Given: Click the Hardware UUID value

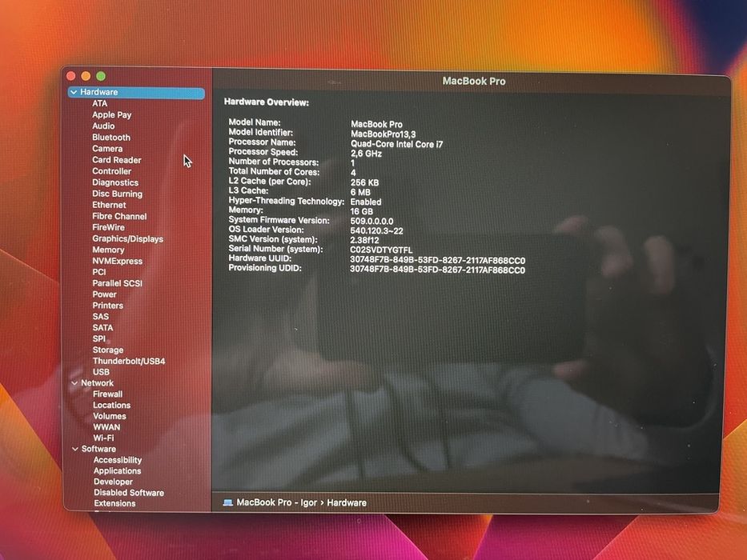Looking at the screenshot, I should coord(437,261).
